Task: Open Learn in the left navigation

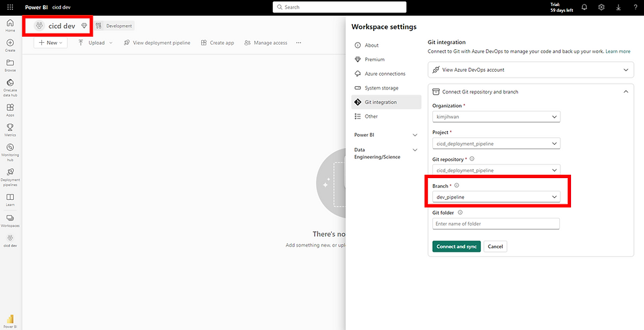Action: click(11, 200)
